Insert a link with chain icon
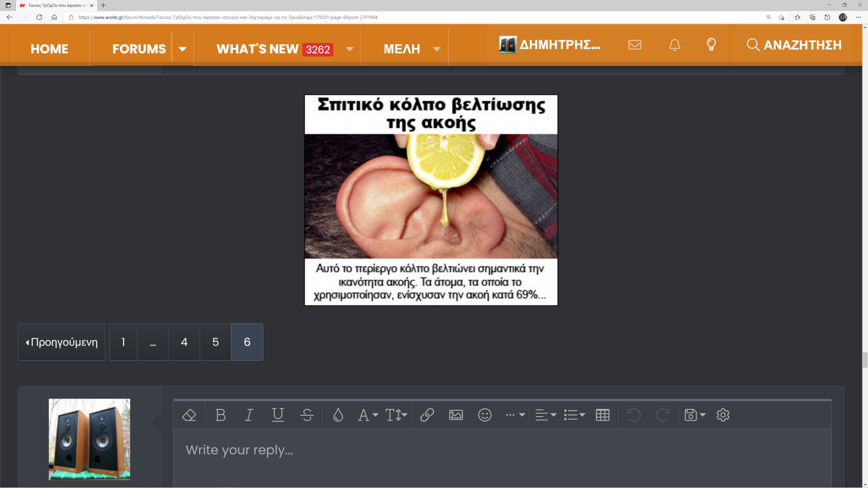 click(427, 415)
